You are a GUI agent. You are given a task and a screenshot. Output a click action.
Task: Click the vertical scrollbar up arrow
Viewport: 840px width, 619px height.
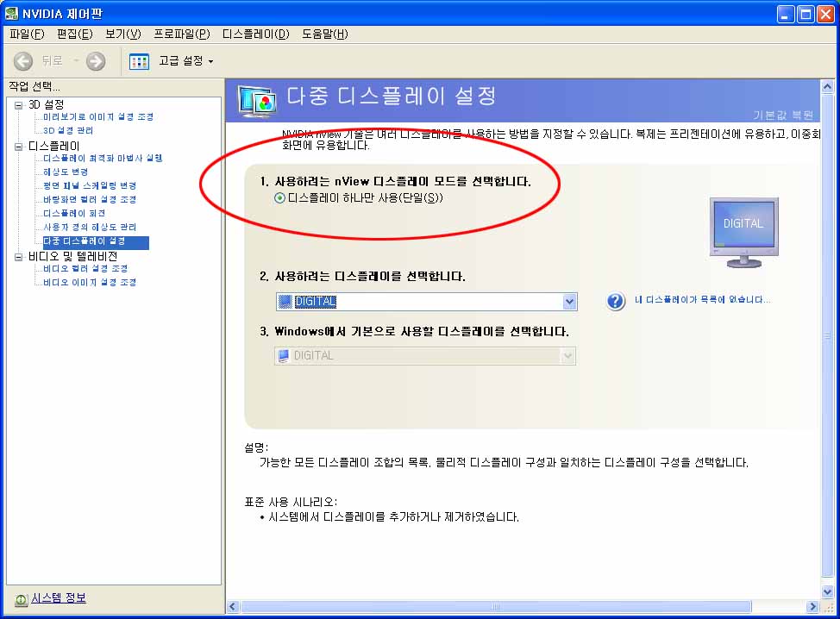(827, 86)
